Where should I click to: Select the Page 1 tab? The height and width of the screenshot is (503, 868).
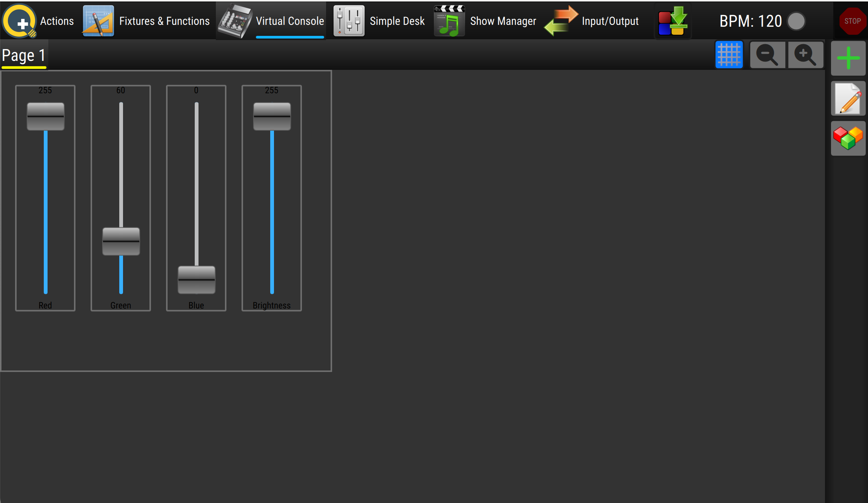24,56
